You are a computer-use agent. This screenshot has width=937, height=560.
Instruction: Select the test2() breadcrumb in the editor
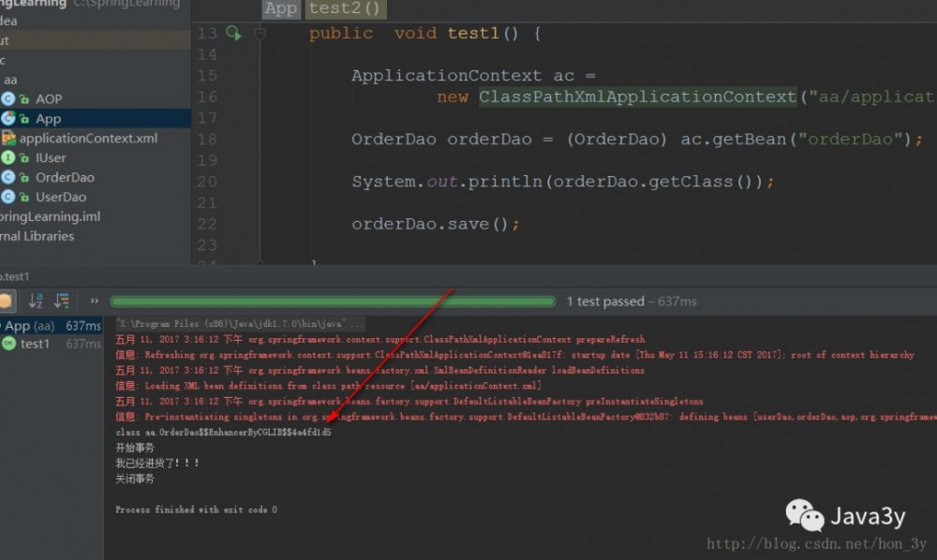click(345, 8)
